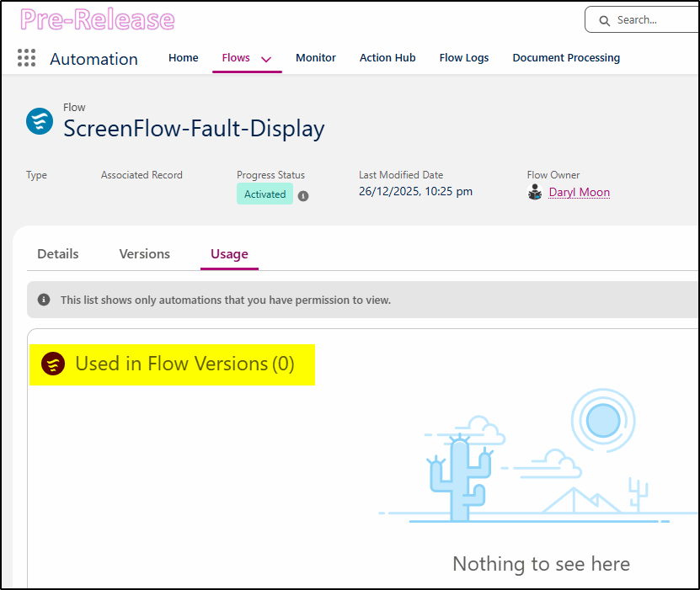Click the Flow Owner avatar icon
This screenshot has width=700, height=590.
point(535,192)
